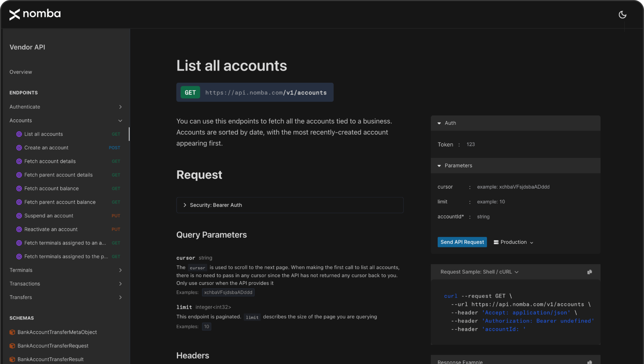Click the Send API Request button
This screenshot has height=364, width=644.
(462, 242)
